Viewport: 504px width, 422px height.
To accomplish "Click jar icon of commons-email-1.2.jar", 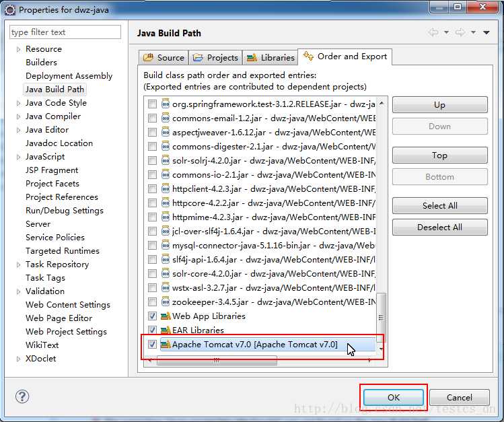I will click(166, 118).
